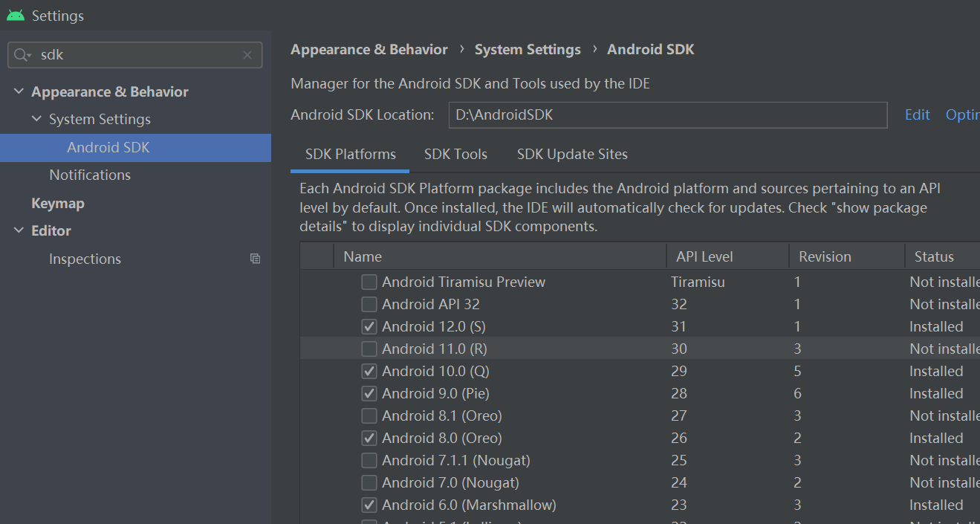Viewport: 980px width, 524px height.
Task: Switch to the SDK Platforms tab
Action: click(x=351, y=155)
